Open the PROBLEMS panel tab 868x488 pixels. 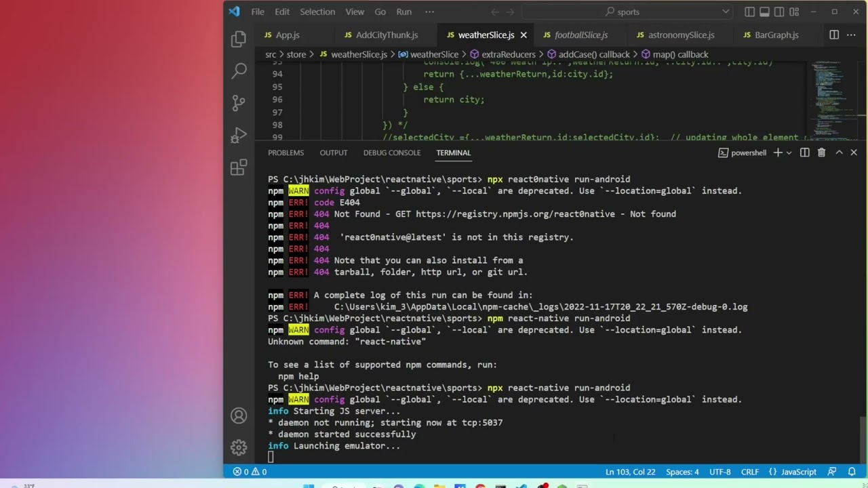coord(285,152)
